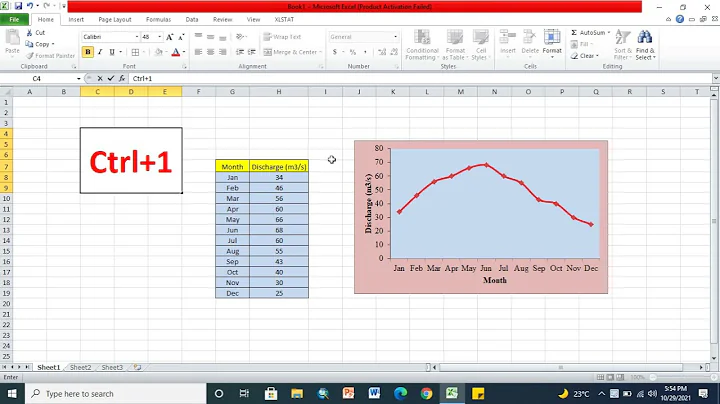The width and height of the screenshot is (720, 404).
Task: Decrease font size with the shrink font icon
Action: click(181, 37)
